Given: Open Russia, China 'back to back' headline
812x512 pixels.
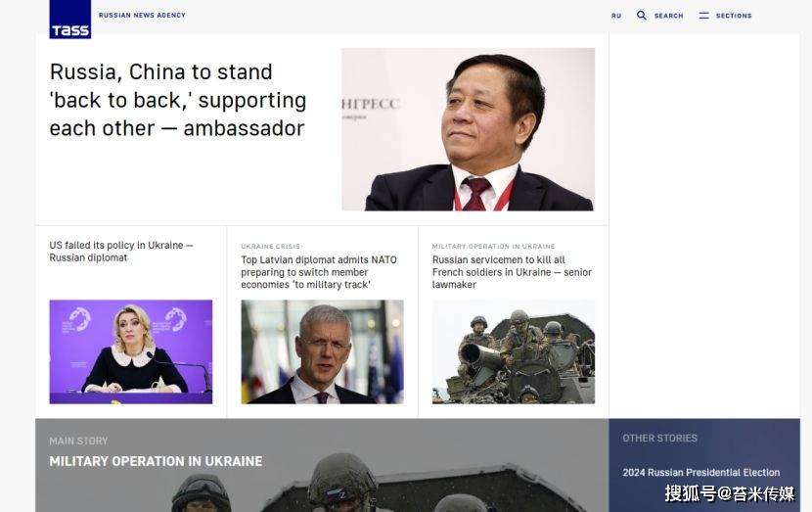Looking at the screenshot, I should click(178, 100).
